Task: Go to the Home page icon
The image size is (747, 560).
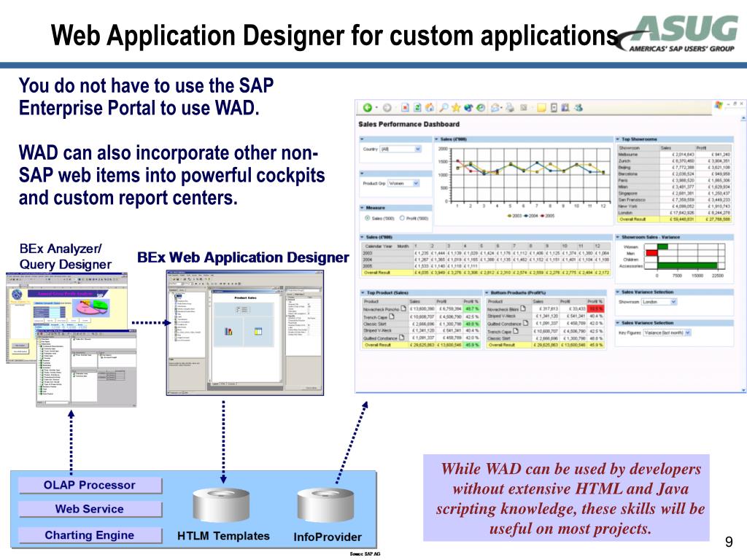Action: [429, 108]
